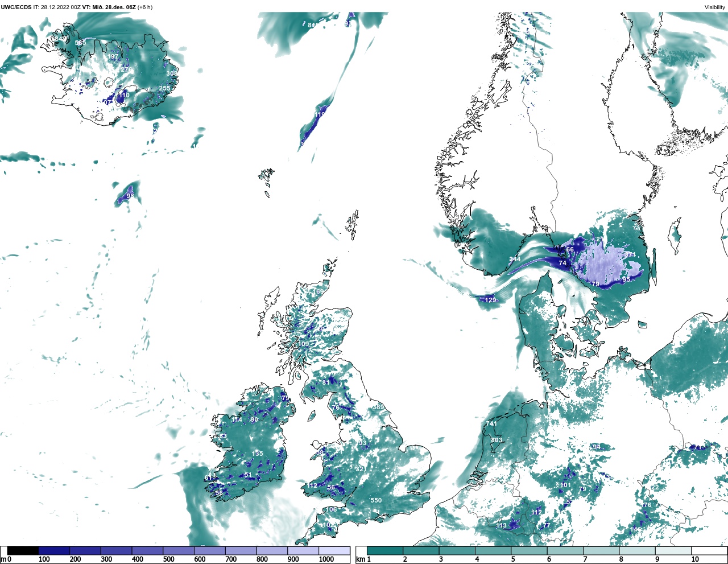This screenshot has width=728, height=564.
Task: Click the '244' value in the Skagerrak
Action: pos(514,260)
